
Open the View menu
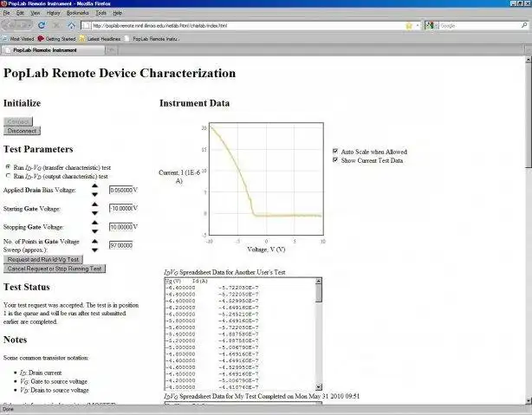click(x=35, y=13)
